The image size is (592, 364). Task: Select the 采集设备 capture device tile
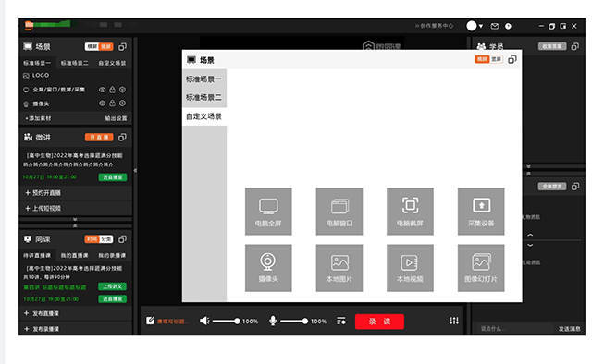click(481, 212)
